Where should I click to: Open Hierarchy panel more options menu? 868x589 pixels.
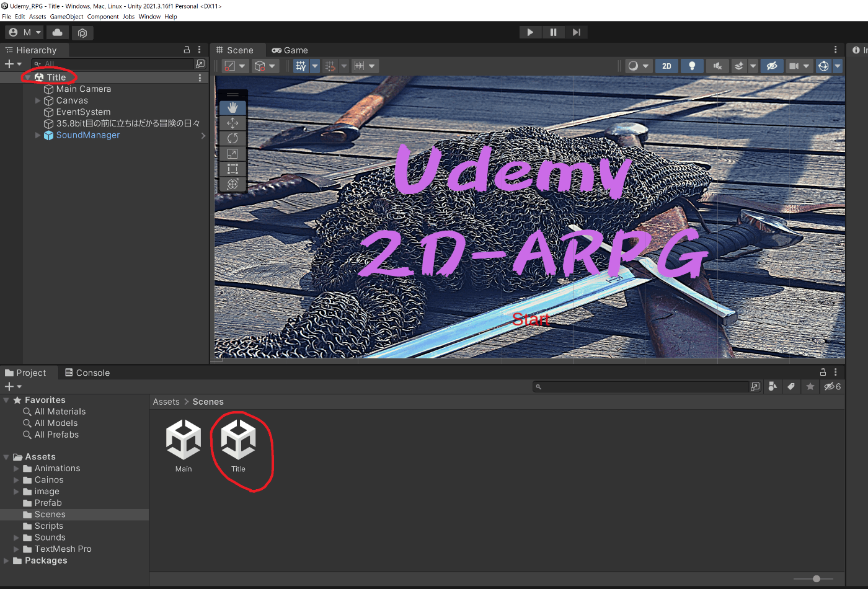coord(199,50)
